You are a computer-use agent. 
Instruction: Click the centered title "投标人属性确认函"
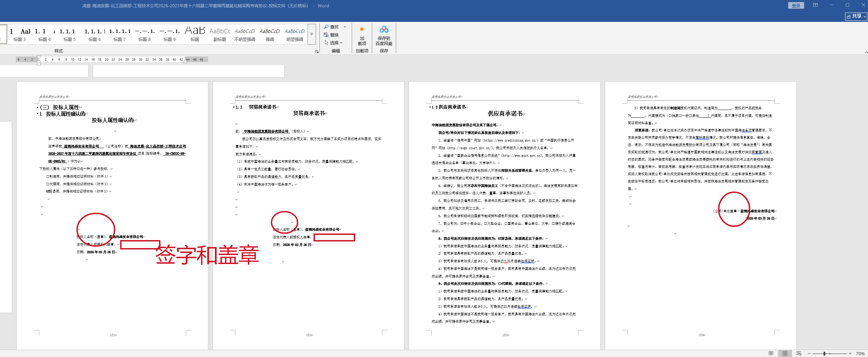(x=113, y=120)
